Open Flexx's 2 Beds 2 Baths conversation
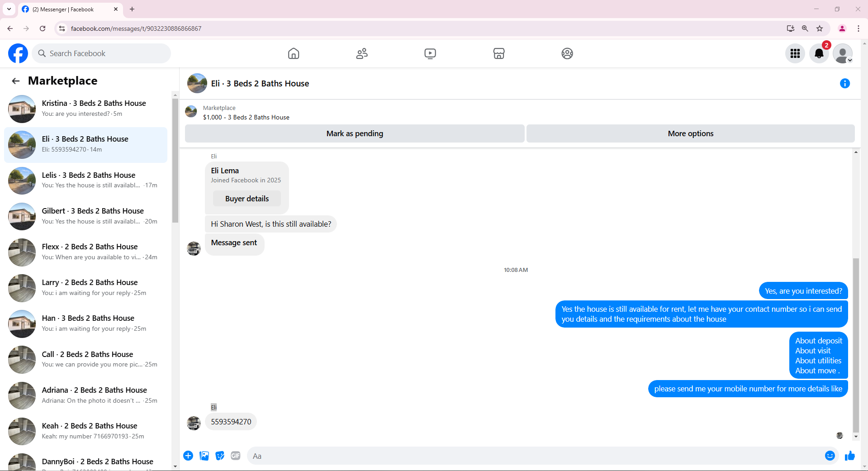868x471 pixels. coord(86,252)
